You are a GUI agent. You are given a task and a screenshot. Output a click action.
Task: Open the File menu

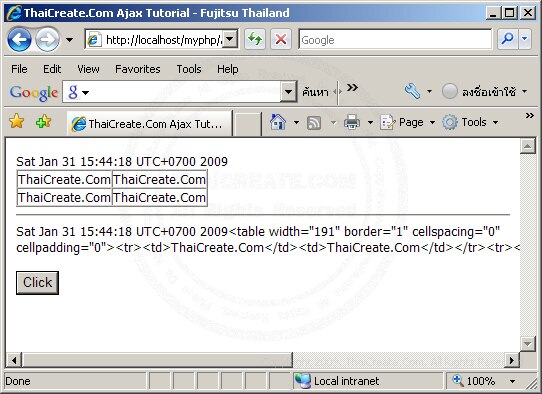click(x=19, y=69)
